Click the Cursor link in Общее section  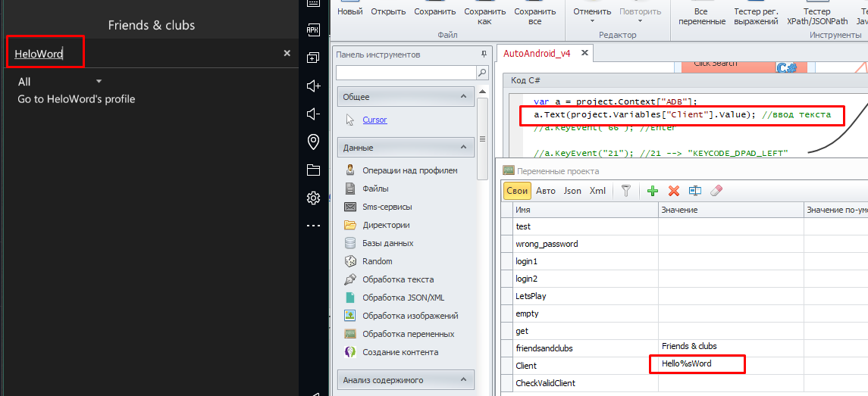click(x=374, y=120)
